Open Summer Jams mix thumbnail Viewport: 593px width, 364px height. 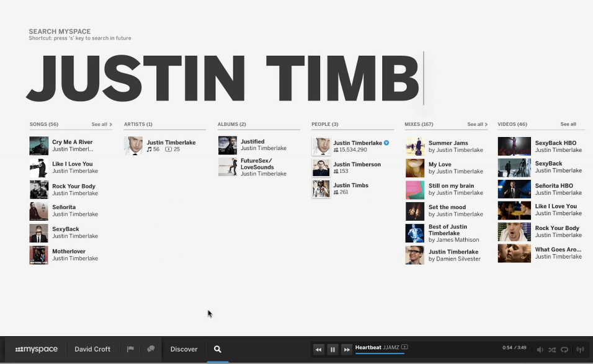(415, 146)
